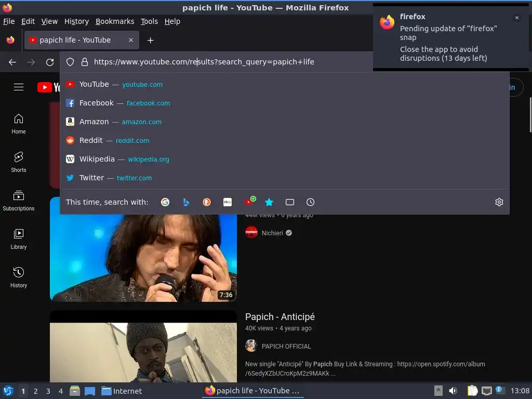
Task: Search bookmarks using the star icon
Action: 269,202
